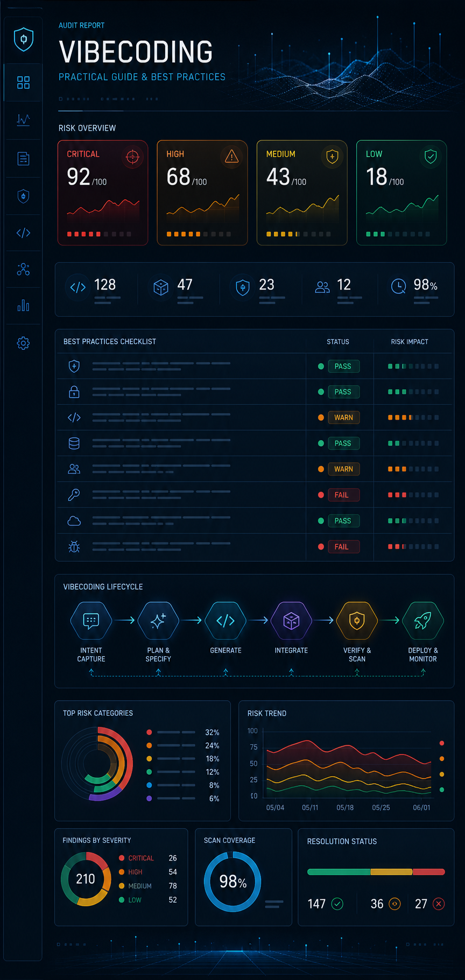The width and height of the screenshot is (465, 980).
Task: Click the green segment of resolution bar
Action: (x=339, y=872)
